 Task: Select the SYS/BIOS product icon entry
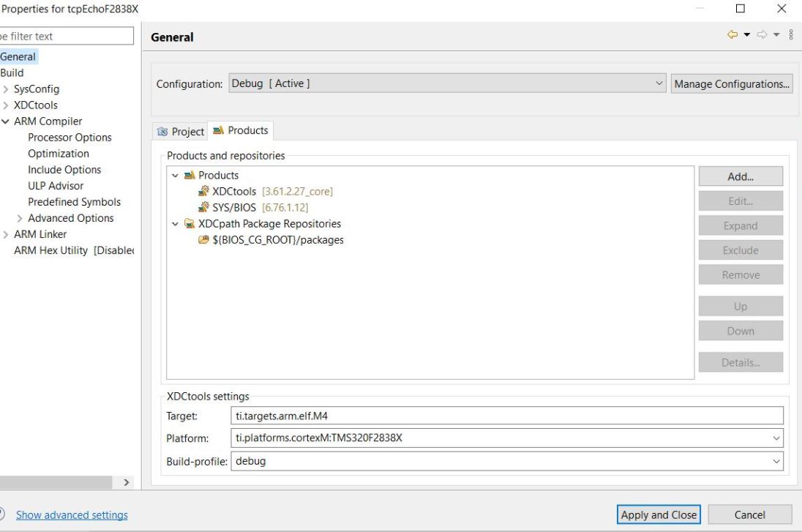click(204, 208)
